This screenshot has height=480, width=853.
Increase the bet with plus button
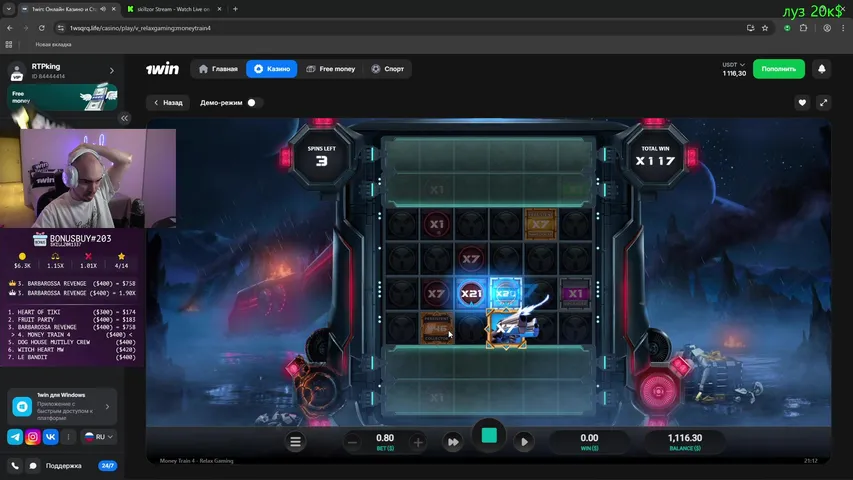[418, 442]
